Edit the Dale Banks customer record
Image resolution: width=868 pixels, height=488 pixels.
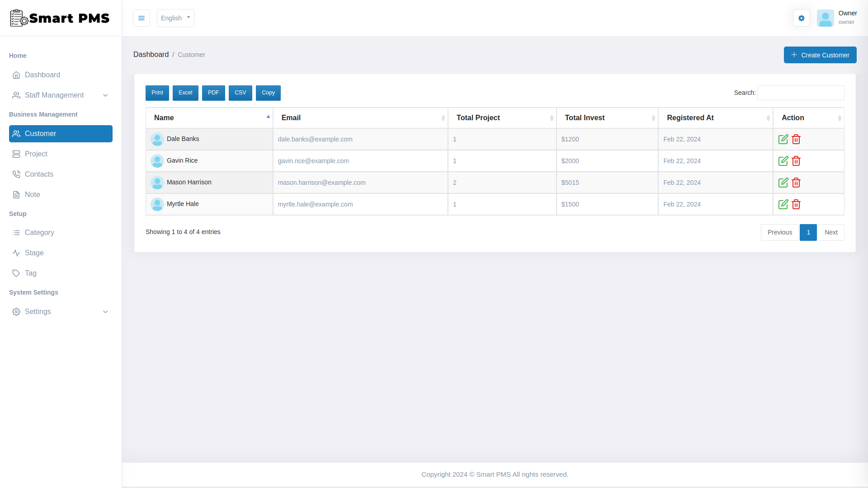(x=783, y=139)
